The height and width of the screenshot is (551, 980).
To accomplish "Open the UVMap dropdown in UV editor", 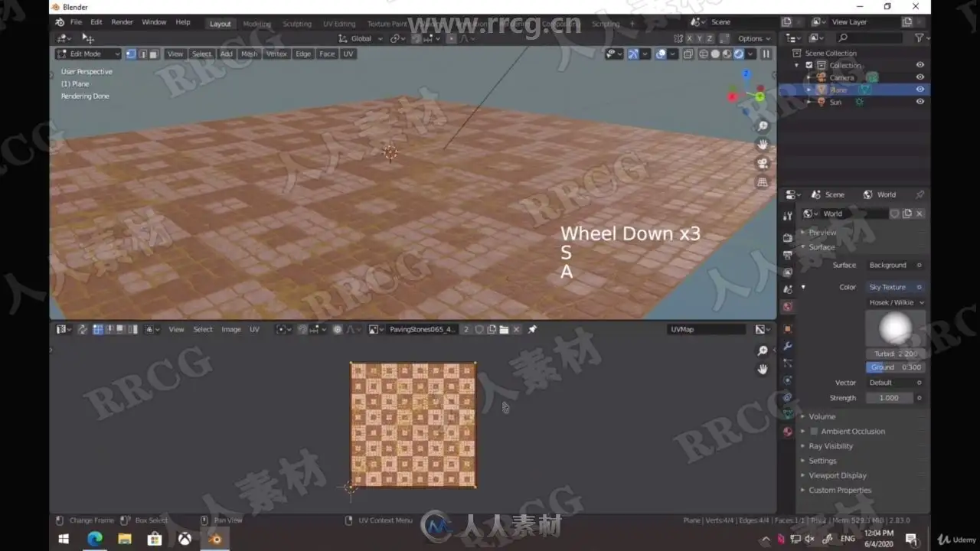I will (x=706, y=330).
